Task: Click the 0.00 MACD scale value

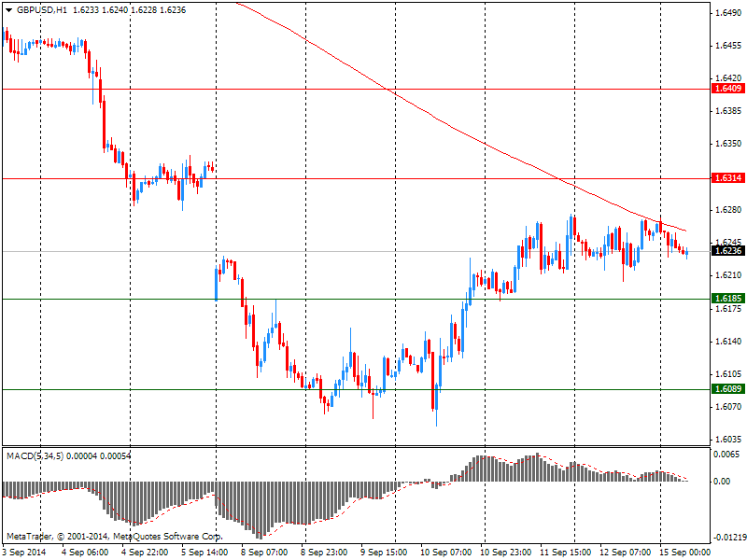Action: click(722, 482)
